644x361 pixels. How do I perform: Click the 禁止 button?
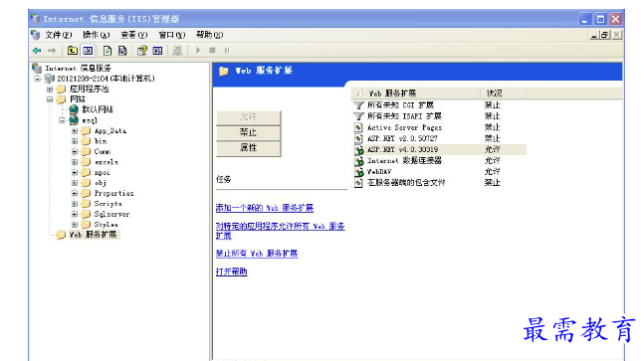(x=249, y=132)
